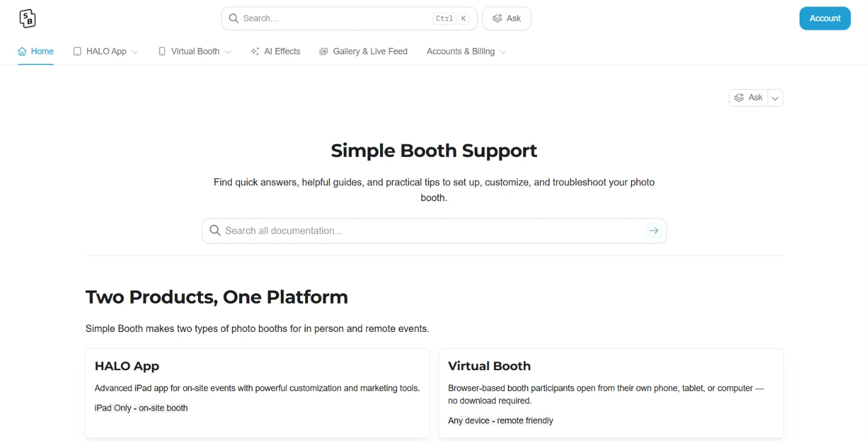This screenshot has width=868, height=441.
Task: Click the Simple Booth logo icon
Action: [x=27, y=19]
